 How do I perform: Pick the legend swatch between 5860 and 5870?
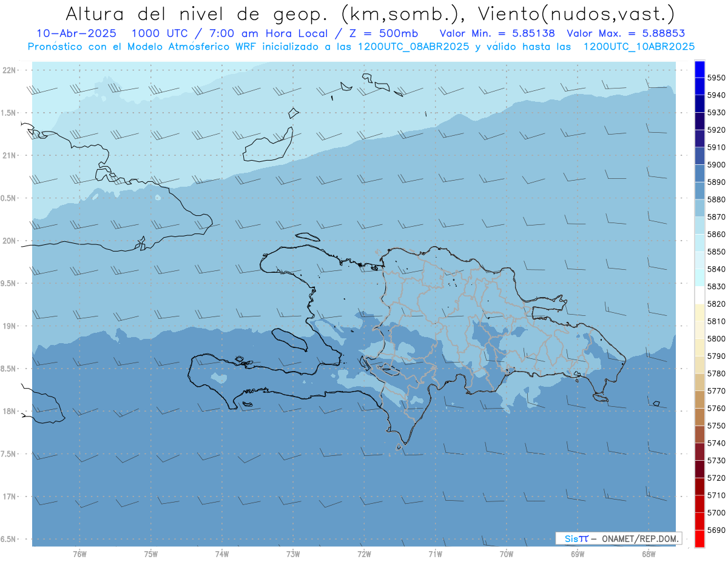tap(699, 226)
